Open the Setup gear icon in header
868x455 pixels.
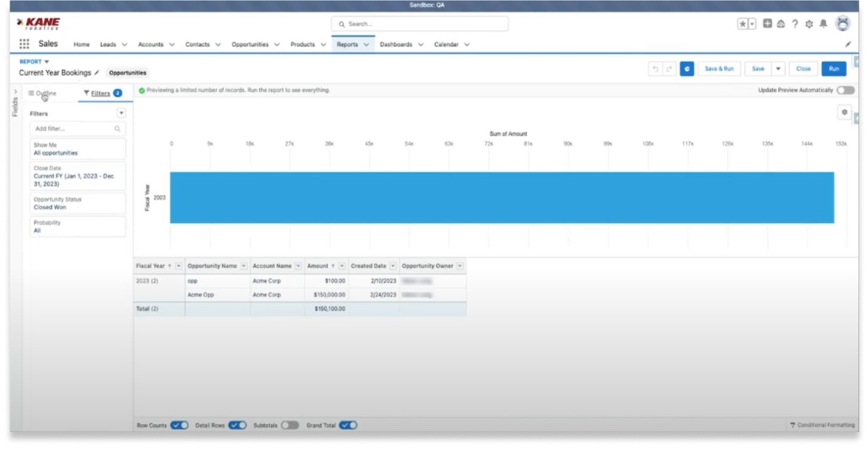808,24
